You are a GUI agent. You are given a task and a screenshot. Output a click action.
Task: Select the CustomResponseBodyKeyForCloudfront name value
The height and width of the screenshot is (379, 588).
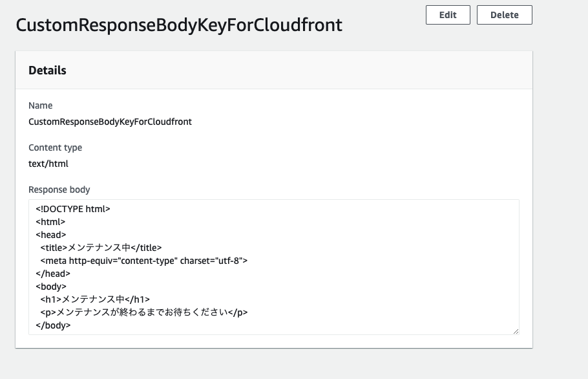point(110,122)
